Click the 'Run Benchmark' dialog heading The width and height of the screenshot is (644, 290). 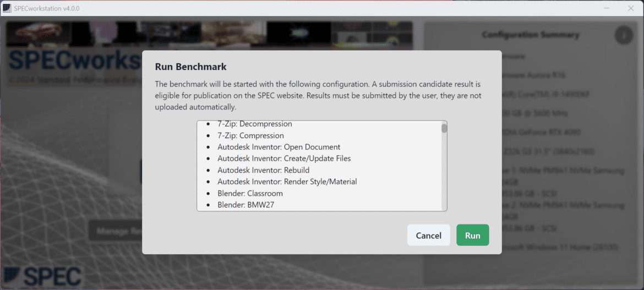190,67
